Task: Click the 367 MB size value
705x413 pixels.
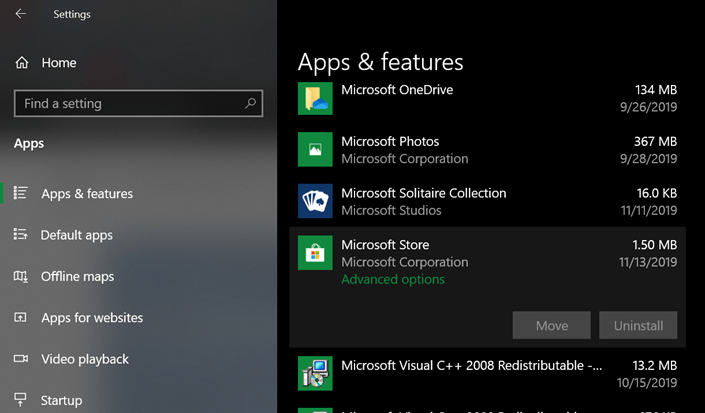Action: click(x=655, y=142)
